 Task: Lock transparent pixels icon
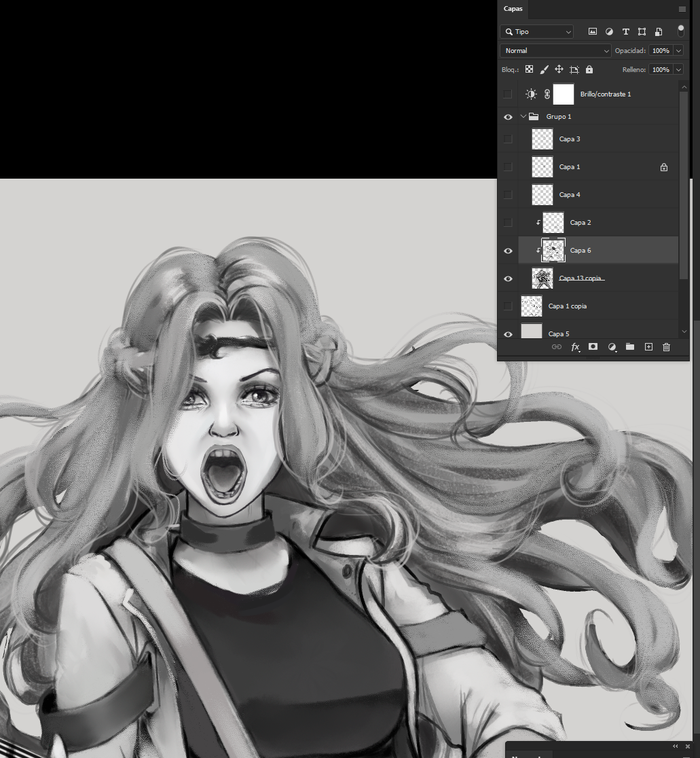(530, 69)
